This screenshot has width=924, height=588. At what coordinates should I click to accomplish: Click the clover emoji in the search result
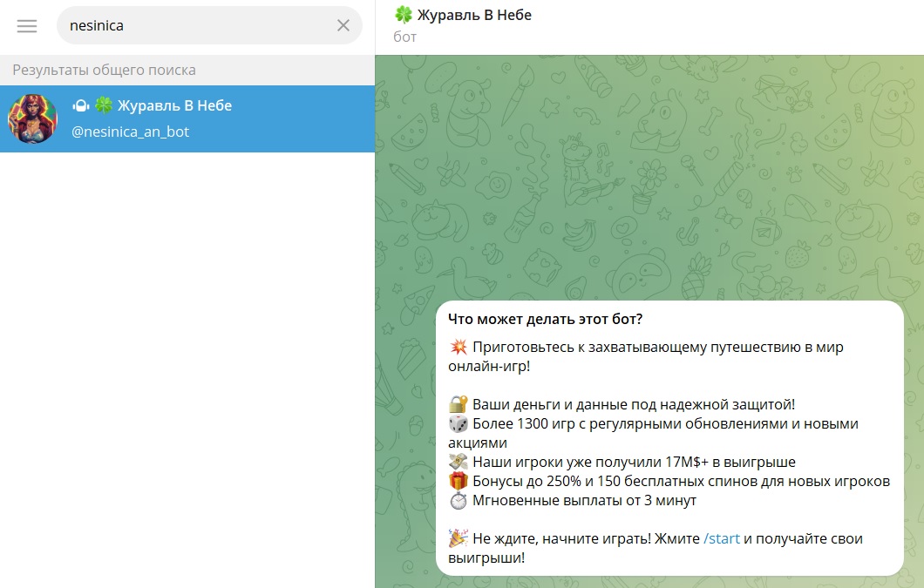coord(104,105)
